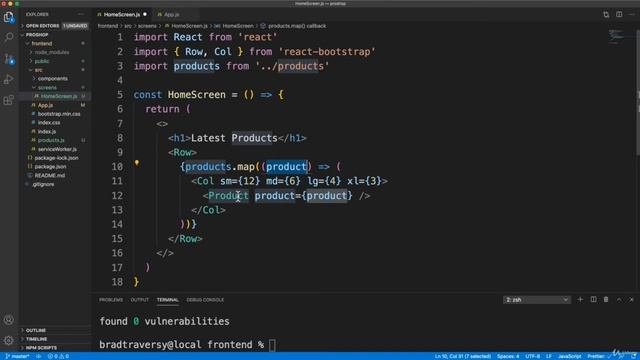Collapse the screens folder
Screen dimensions: 640x360
(x=55, y=87)
